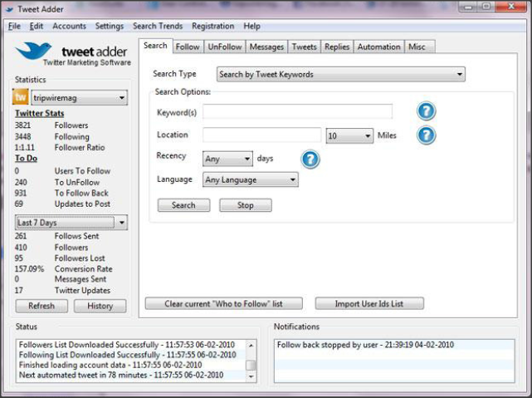532x398 pixels.
Task: Switch to the Follow tab
Action: (x=188, y=47)
